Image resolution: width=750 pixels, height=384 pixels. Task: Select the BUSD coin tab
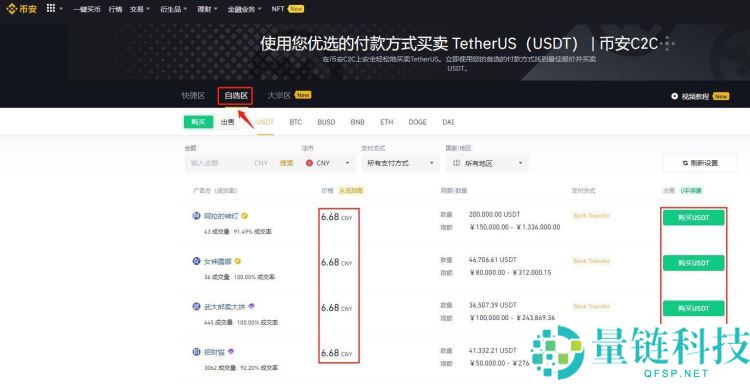[326, 122]
